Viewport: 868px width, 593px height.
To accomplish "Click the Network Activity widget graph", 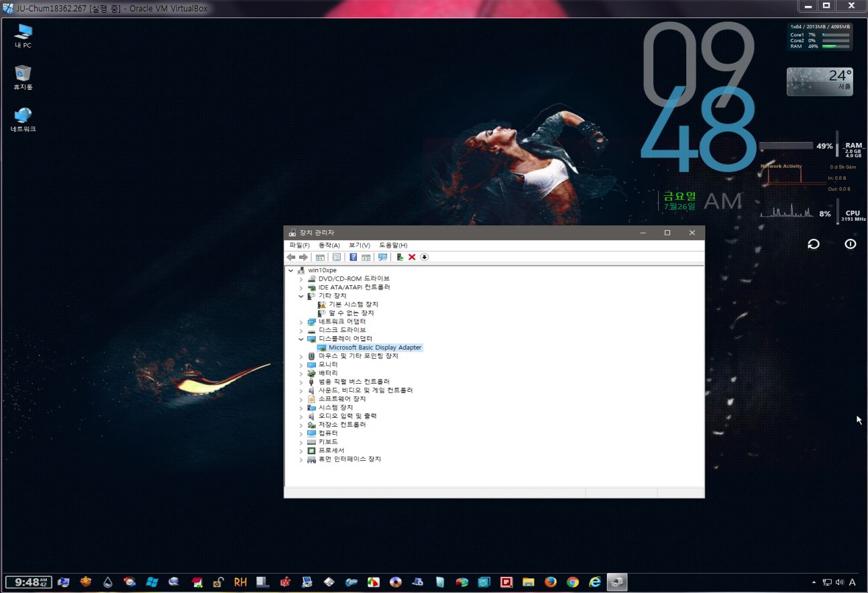I will tap(793, 175).
